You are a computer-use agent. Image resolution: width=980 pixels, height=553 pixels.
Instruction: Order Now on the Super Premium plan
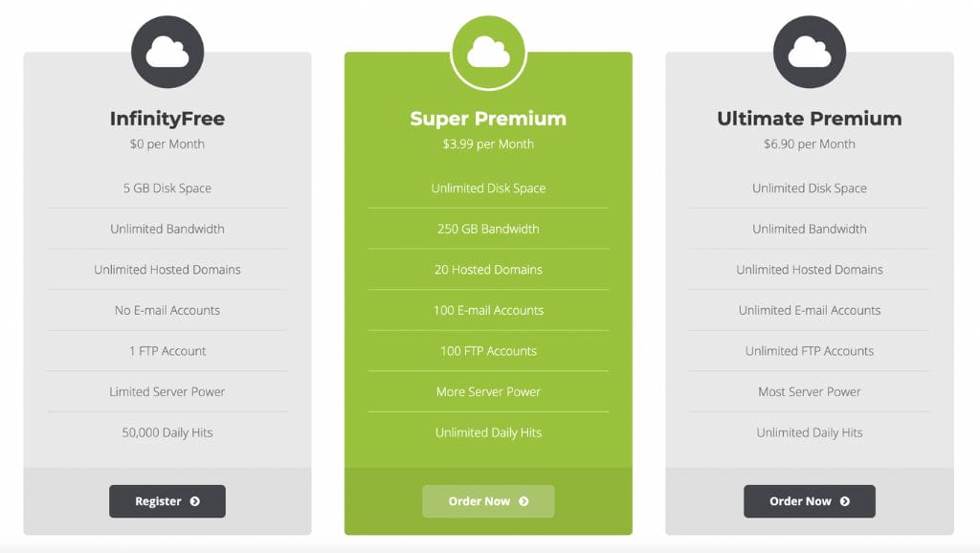489,500
